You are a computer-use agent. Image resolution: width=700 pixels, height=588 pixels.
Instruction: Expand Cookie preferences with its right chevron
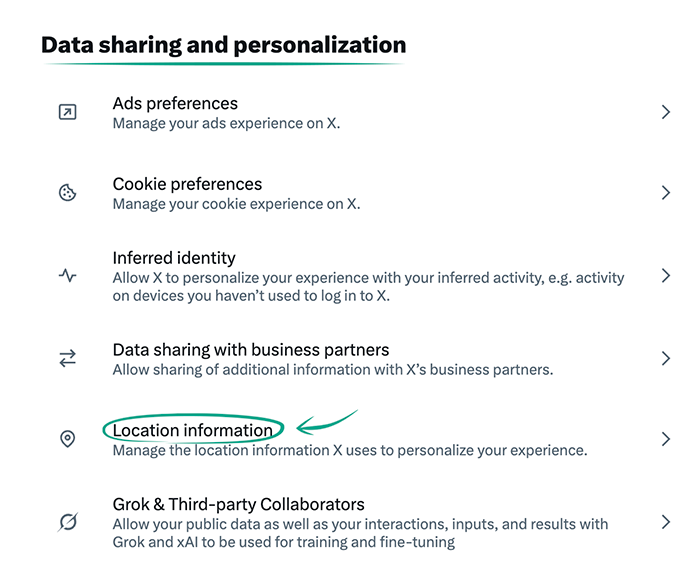click(665, 193)
